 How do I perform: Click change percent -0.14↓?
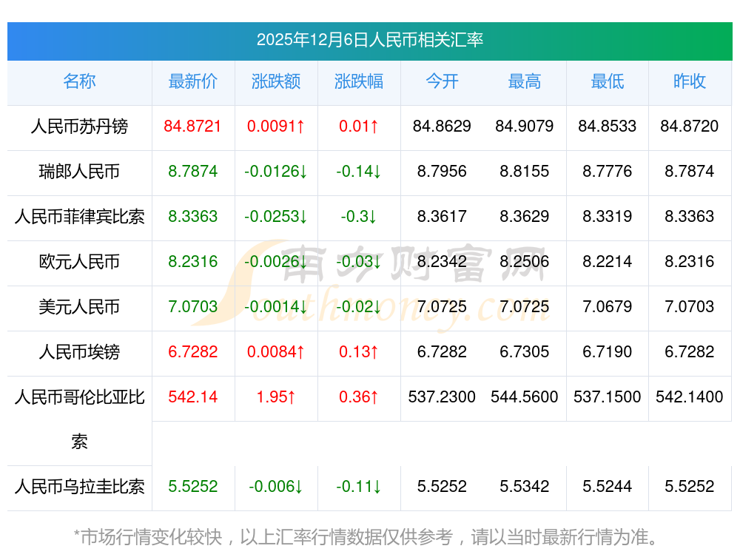point(359,172)
